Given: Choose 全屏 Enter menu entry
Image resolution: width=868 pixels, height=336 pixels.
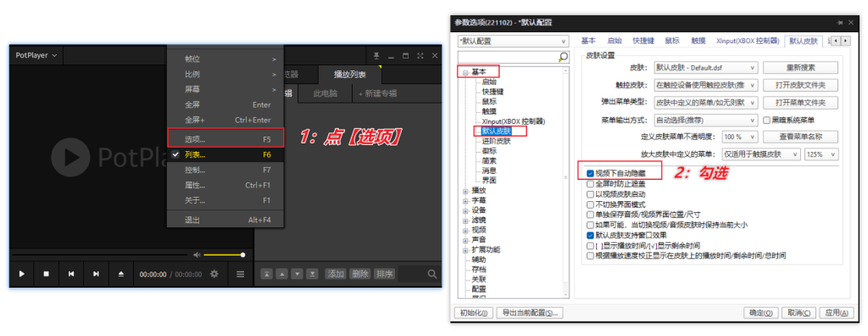Looking at the screenshot, I should pos(225,105).
